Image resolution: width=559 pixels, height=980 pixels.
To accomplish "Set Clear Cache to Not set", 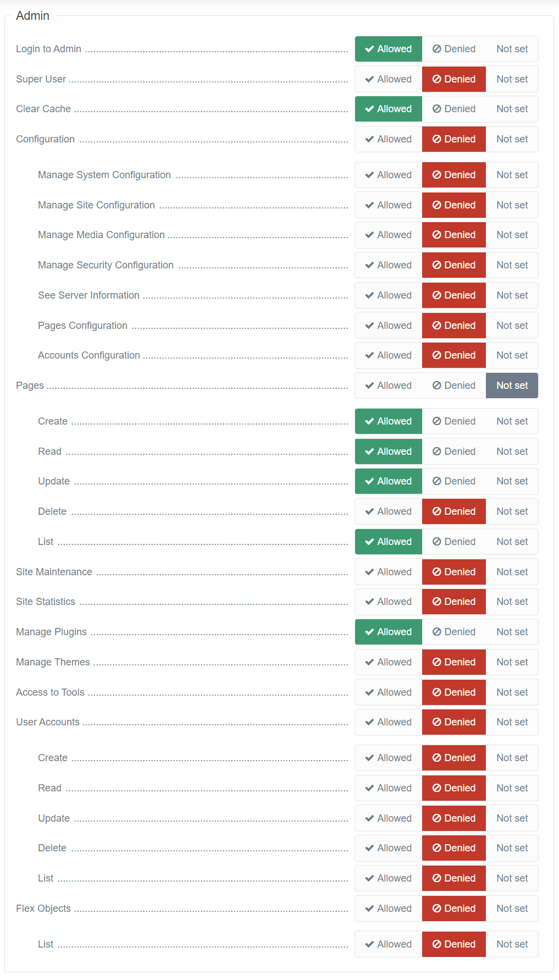I will (512, 109).
